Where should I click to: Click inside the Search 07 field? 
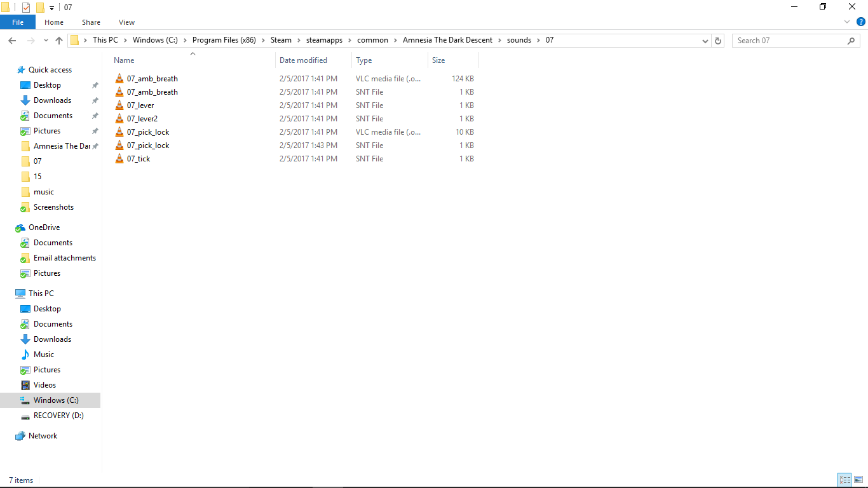788,40
